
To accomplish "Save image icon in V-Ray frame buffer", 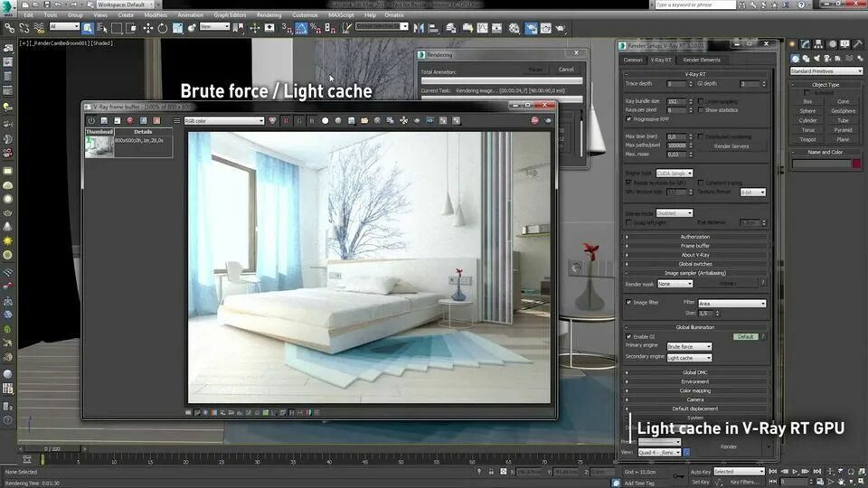I will pos(352,120).
